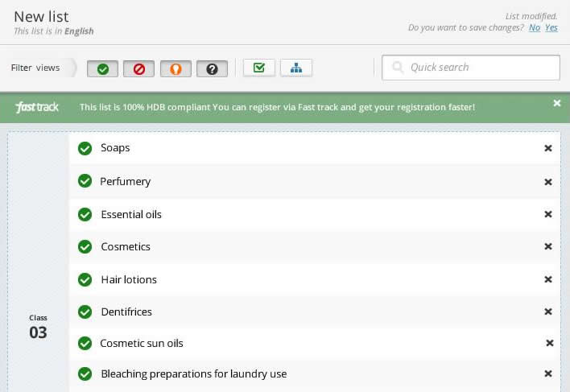The width and height of the screenshot is (570, 392).
Task: Remove Perfumery term with its X
Action: click(548, 182)
